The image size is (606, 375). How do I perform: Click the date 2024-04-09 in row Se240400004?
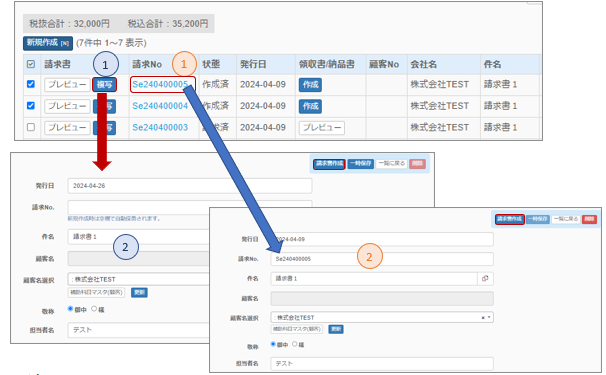click(263, 106)
